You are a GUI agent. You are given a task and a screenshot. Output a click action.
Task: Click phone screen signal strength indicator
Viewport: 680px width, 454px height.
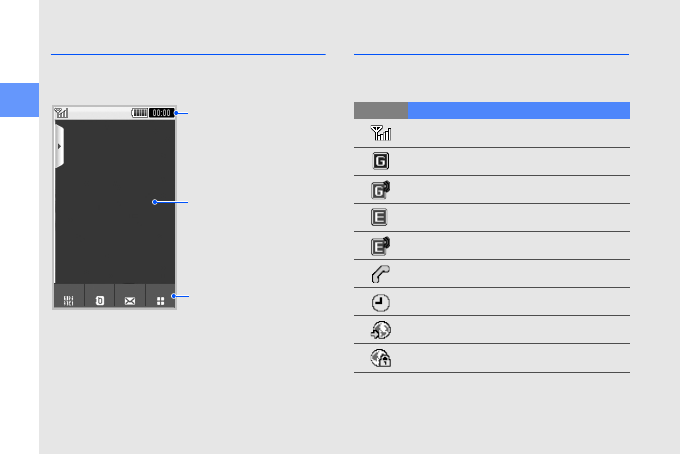pos(62,113)
